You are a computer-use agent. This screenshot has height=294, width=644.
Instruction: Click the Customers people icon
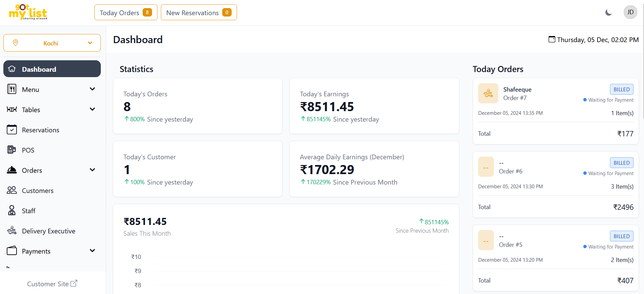click(12, 190)
